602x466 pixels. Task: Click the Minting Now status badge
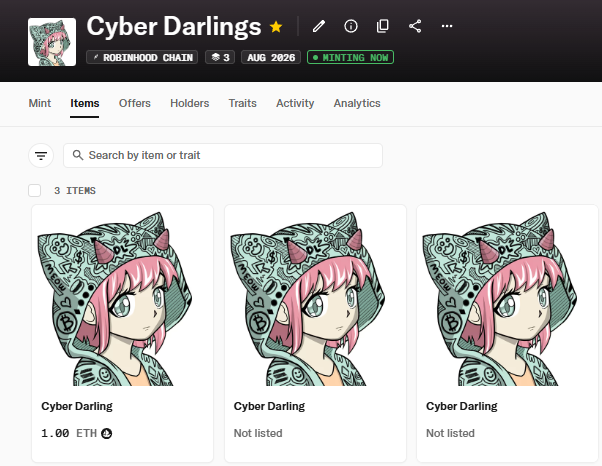click(350, 57)
